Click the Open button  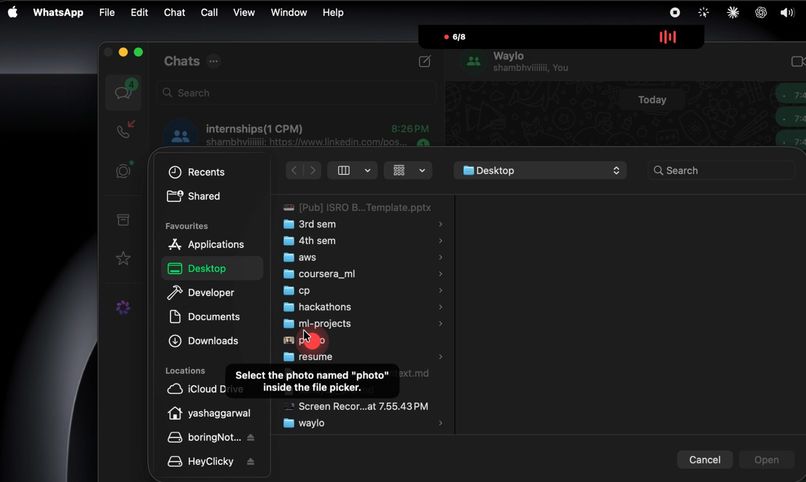tap(766, 460)
